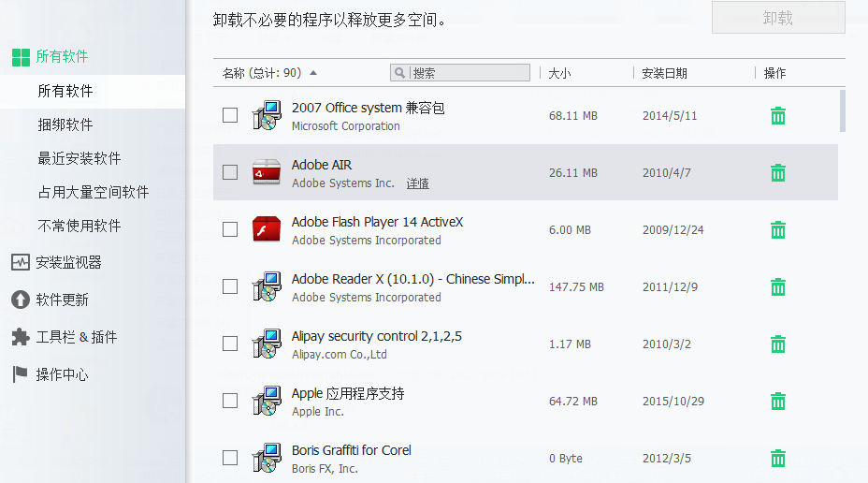Select Adobe Flash Player 14 ActiveX checkbox
This screenshot has width=868, height=483.
point(230,229)
